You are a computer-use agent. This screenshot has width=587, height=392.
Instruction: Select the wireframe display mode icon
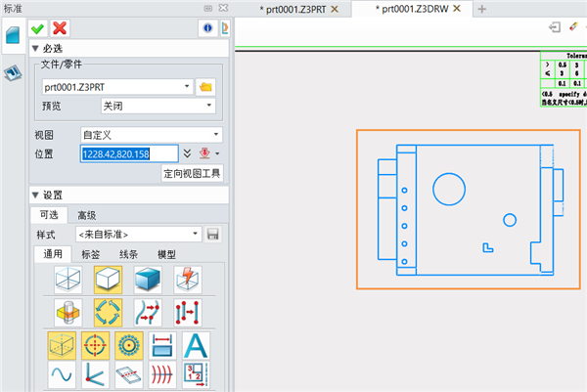(x=65, y=280)
